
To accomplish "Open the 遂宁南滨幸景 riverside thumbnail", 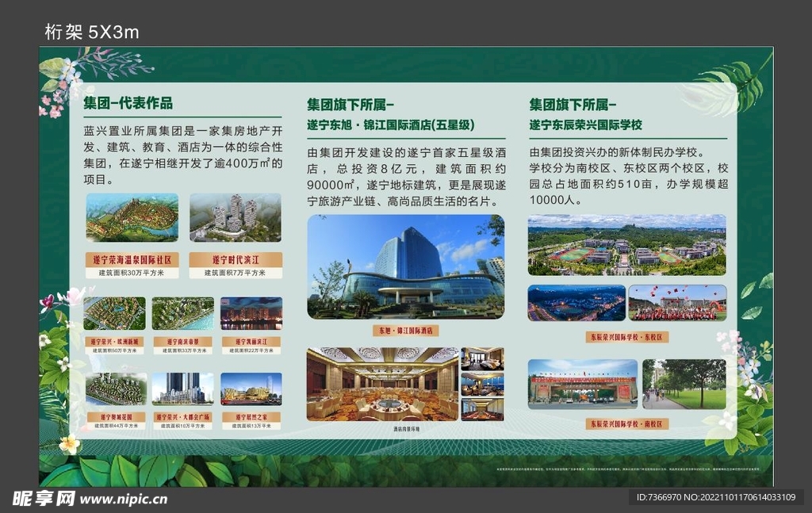I will point(183,313).
